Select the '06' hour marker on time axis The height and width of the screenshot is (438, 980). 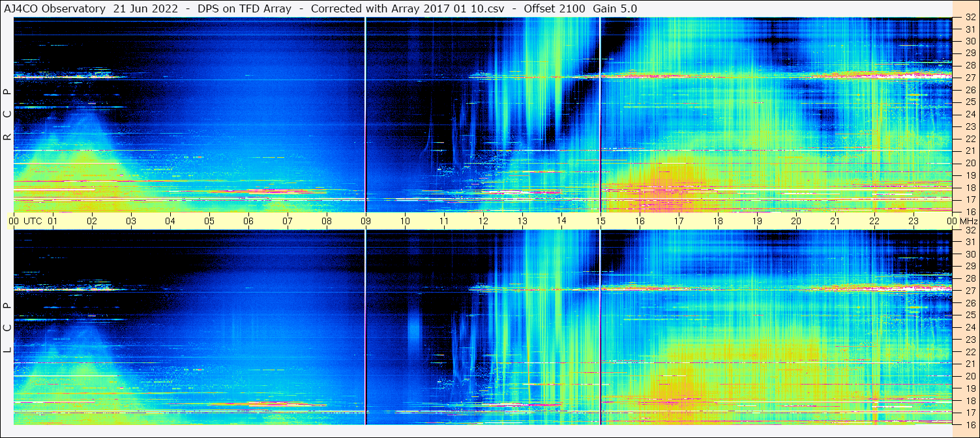(x=248, y=221)
